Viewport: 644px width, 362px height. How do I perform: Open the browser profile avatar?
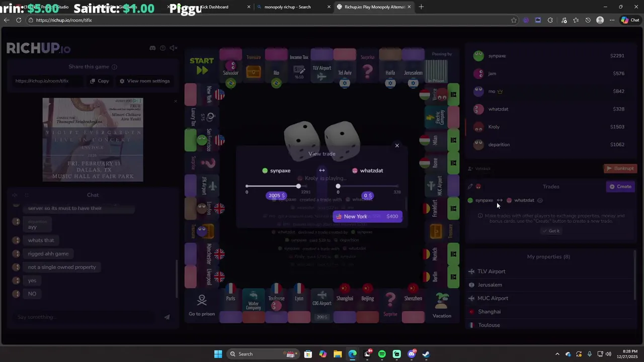click(600, 20)
